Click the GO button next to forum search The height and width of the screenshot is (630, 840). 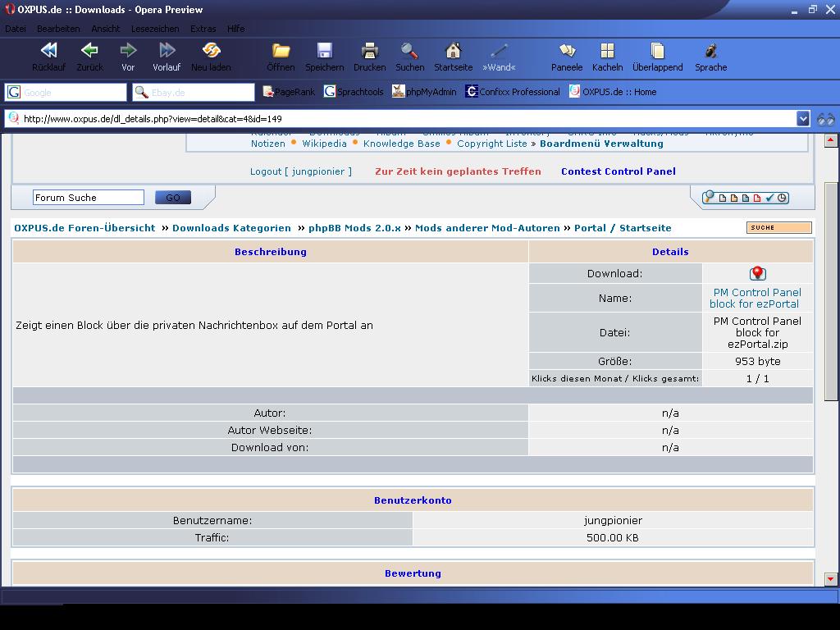[173, 198]
